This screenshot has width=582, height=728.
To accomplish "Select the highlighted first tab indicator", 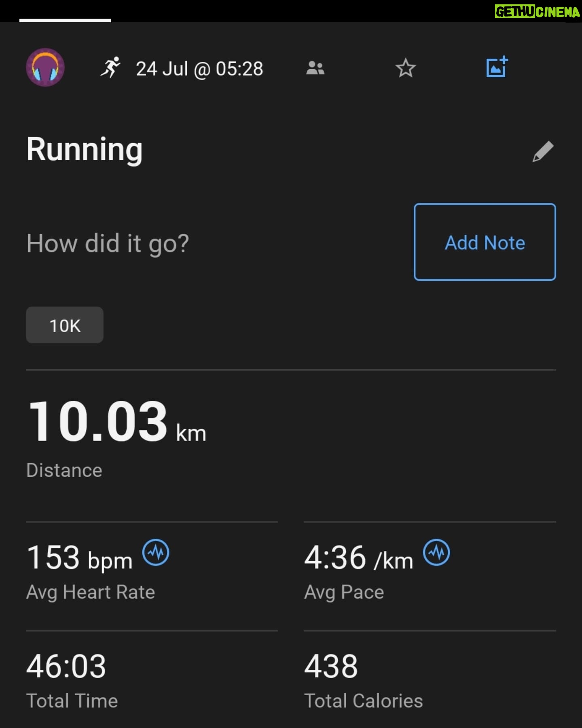I will pos(65,20).
